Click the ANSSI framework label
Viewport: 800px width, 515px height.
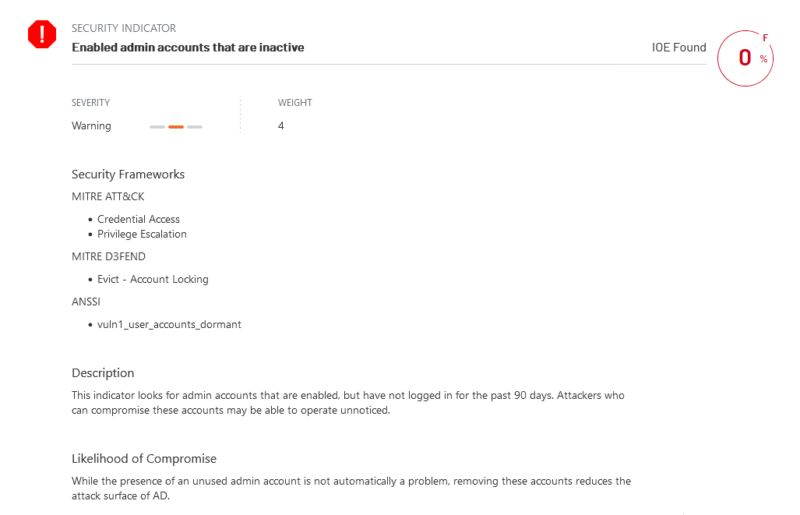[x=87, y=302]
